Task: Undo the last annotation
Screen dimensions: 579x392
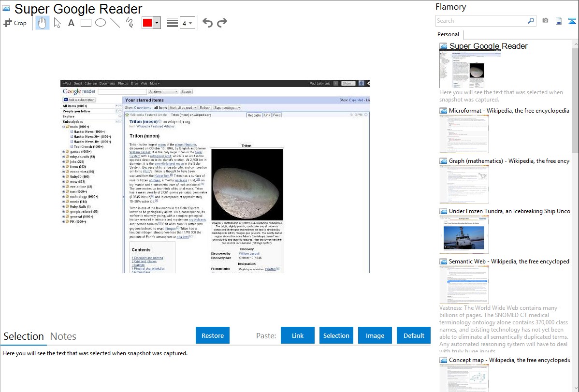Action: click(207, 23)
